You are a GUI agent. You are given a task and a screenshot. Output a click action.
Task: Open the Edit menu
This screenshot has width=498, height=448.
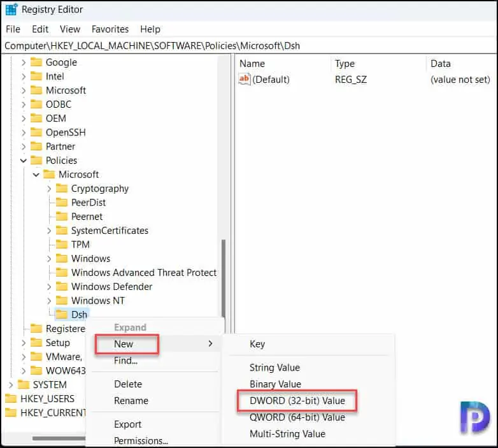[x=40, y=29]
